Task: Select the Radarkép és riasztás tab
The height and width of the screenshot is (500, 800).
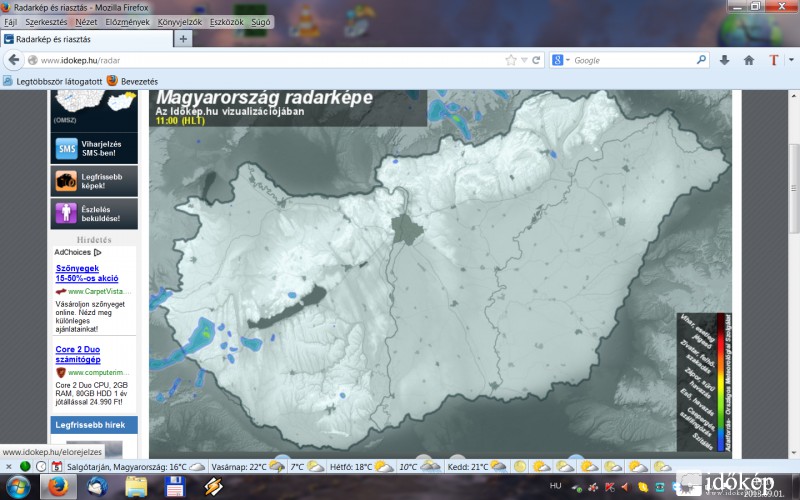Action: pyautogui.click(x=87, y=39)
